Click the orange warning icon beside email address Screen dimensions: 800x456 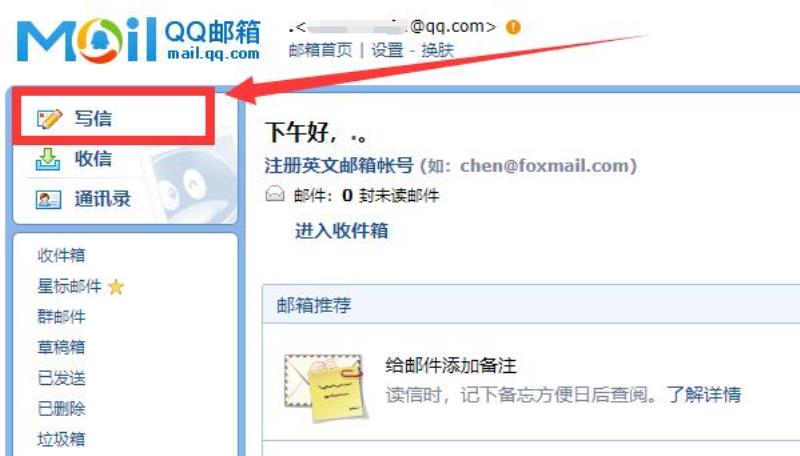click(513, 27)
